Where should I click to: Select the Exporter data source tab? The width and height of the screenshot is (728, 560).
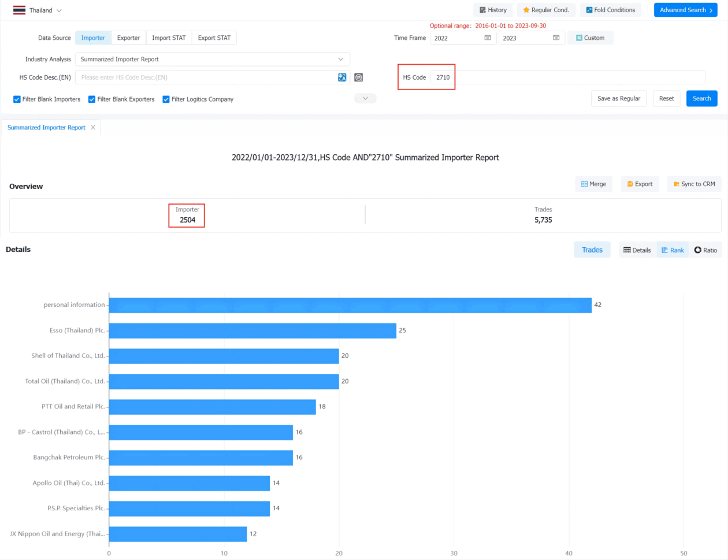coord(128,38)
